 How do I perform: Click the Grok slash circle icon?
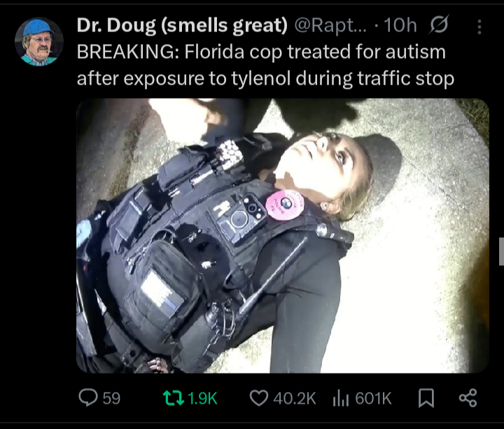tap(438, 24)
